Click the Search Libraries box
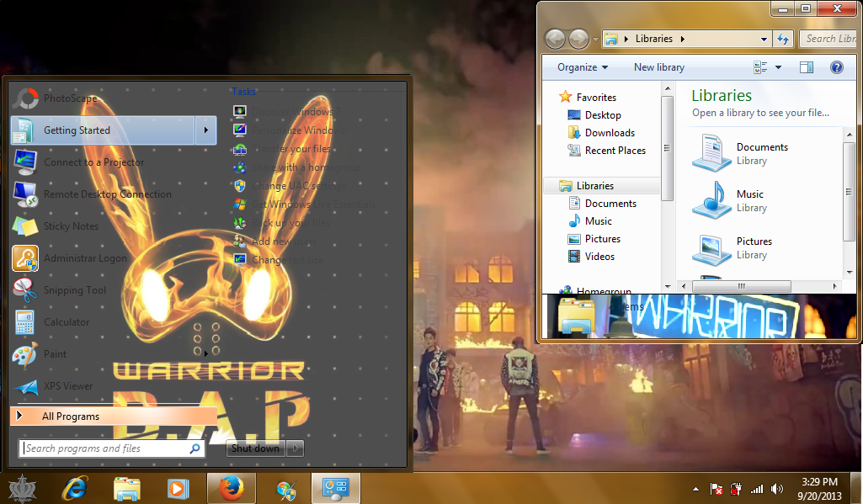The height and width of the screenshot is (504, 863). [830, 39]
